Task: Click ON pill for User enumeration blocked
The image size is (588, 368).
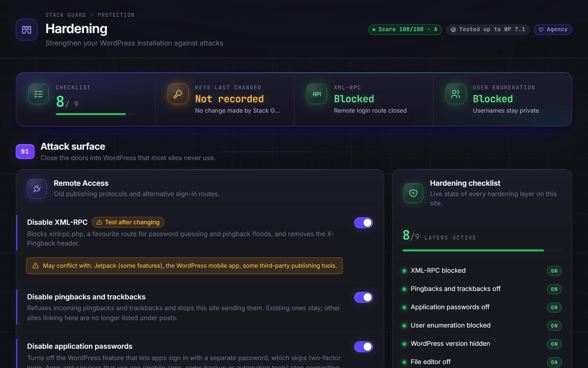Action: (554, 326)
